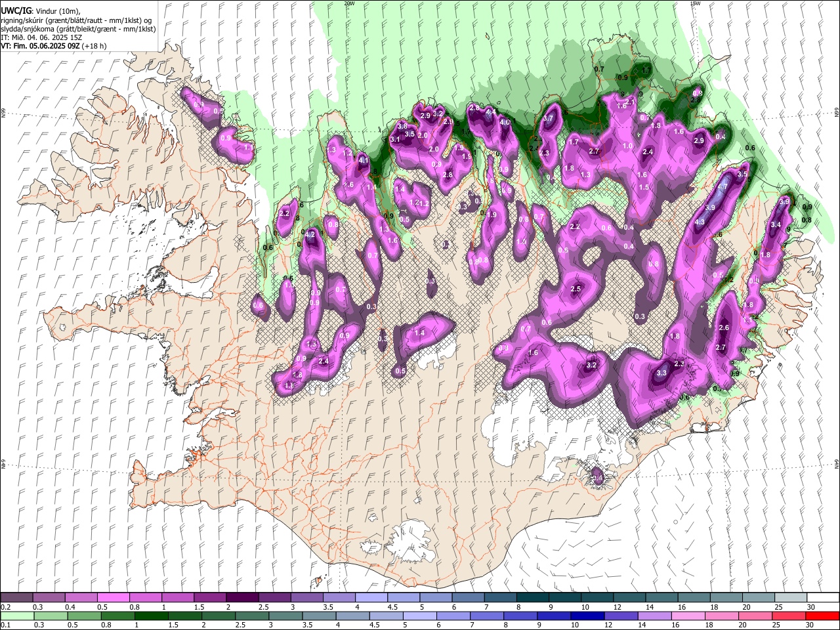Click the '4.1' precipitation value on the map
Viewport: 840px width, 630px height.
pyautogui.click(x=364, y=159)
